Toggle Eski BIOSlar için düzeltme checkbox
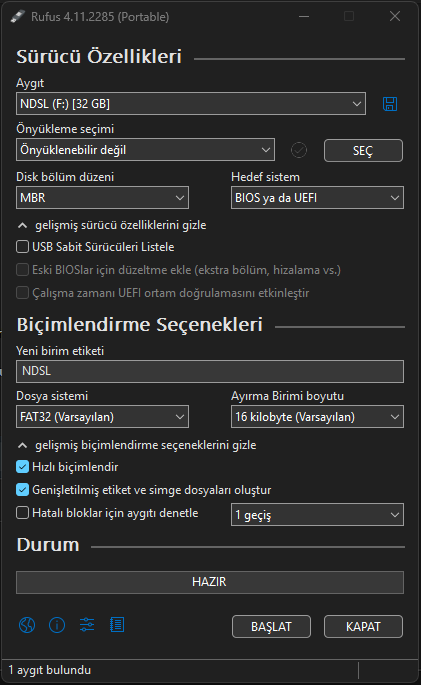 tap(22, 270)
